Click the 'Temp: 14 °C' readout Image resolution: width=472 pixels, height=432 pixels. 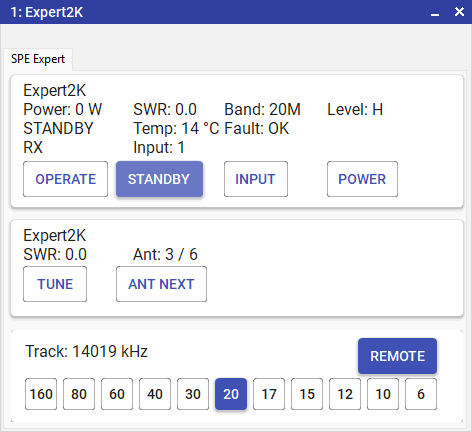[x=176, y=128]
